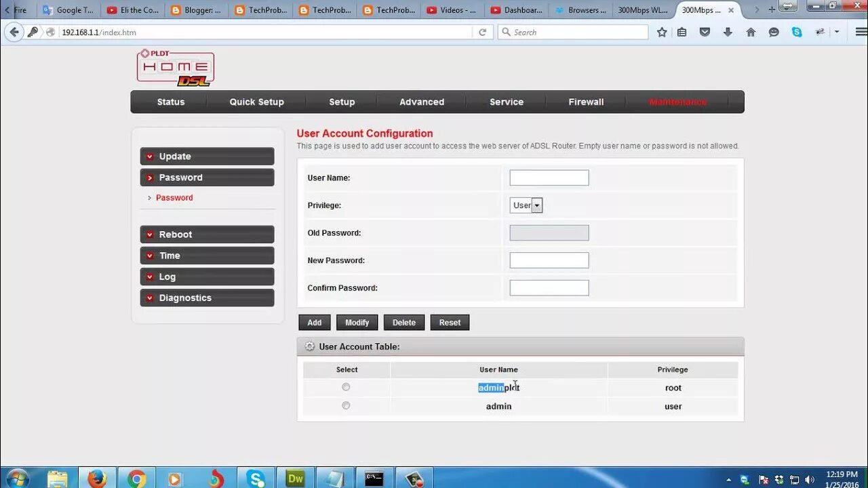This screenshot has height=488, width=868.
Task: Click the Firefox icon in the taskbar
Action: point(97,479)
